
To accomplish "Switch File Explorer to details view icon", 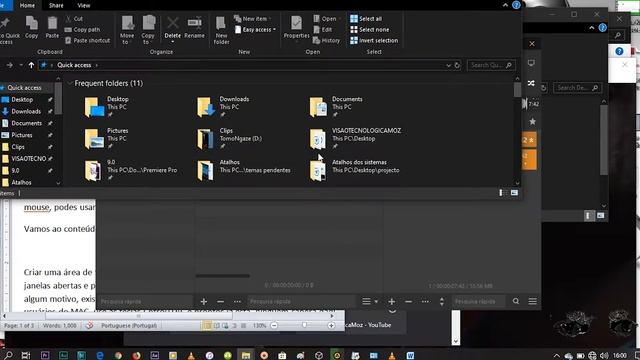I will [503, 193].
